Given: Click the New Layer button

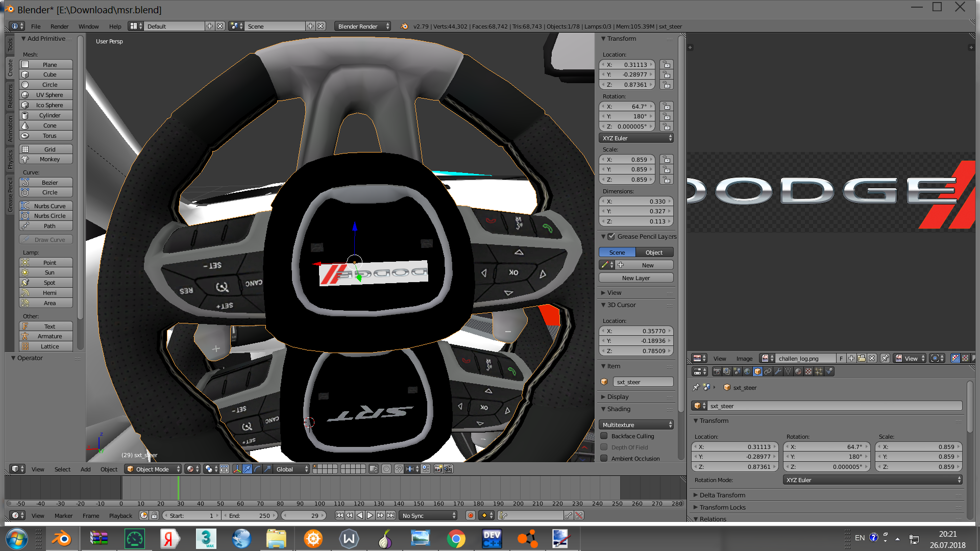Looking at the screenshot, I should pyautogui.click(x=635, y=278).
